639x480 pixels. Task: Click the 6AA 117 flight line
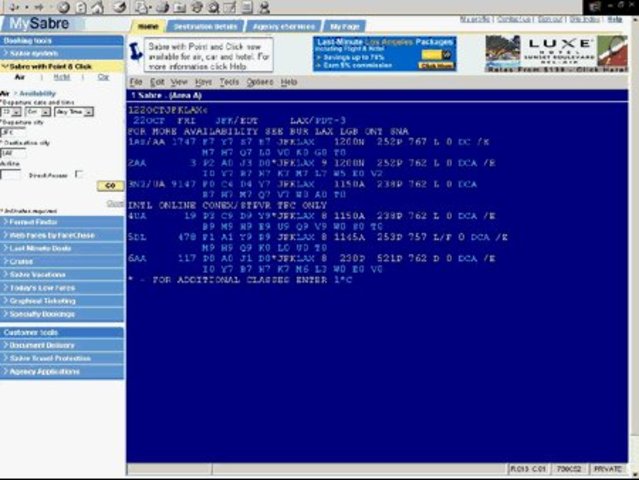pos(312,258)
